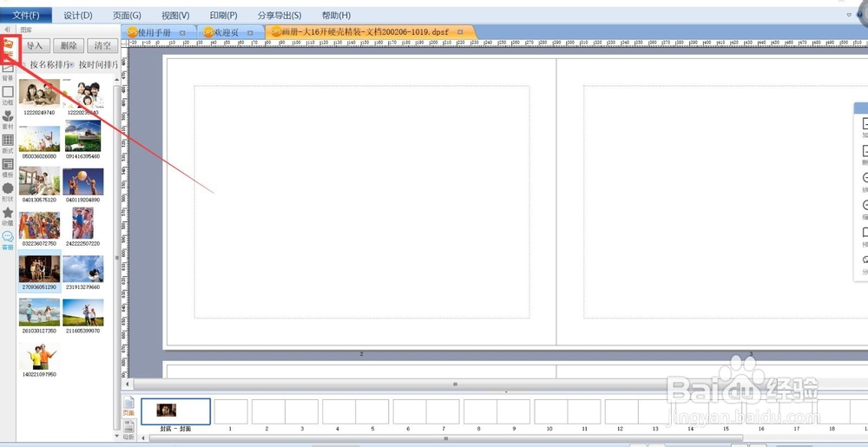Click the 导入 (import) button
Image resolution: width=868 pixels, height=447 pixels.
[x=35, y=46]
